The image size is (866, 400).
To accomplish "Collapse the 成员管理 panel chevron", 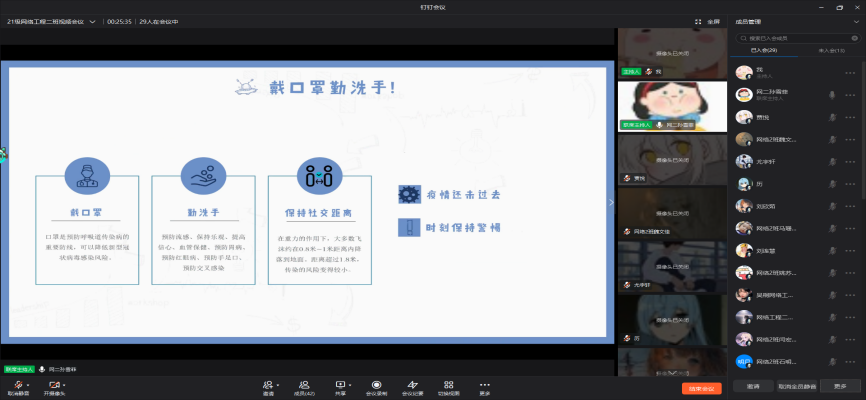I will (x=856, y=20).
